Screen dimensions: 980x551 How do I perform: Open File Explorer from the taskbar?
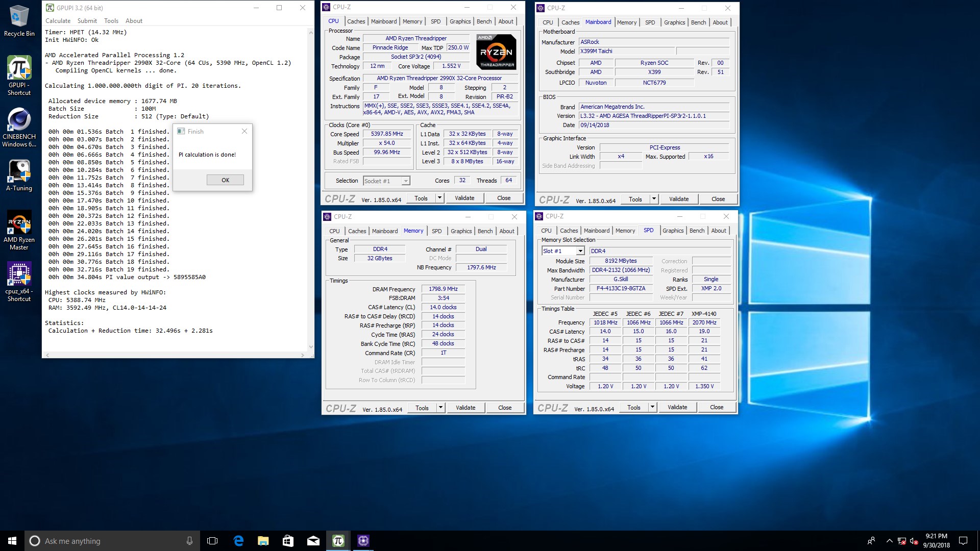(263, 541)
